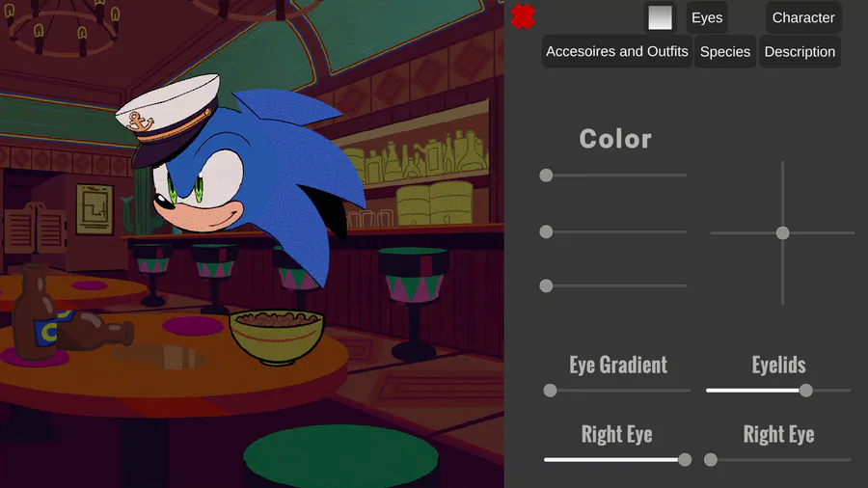Click the red X close icon
Screen dimensions: 868x488
(x=523, y=16)
